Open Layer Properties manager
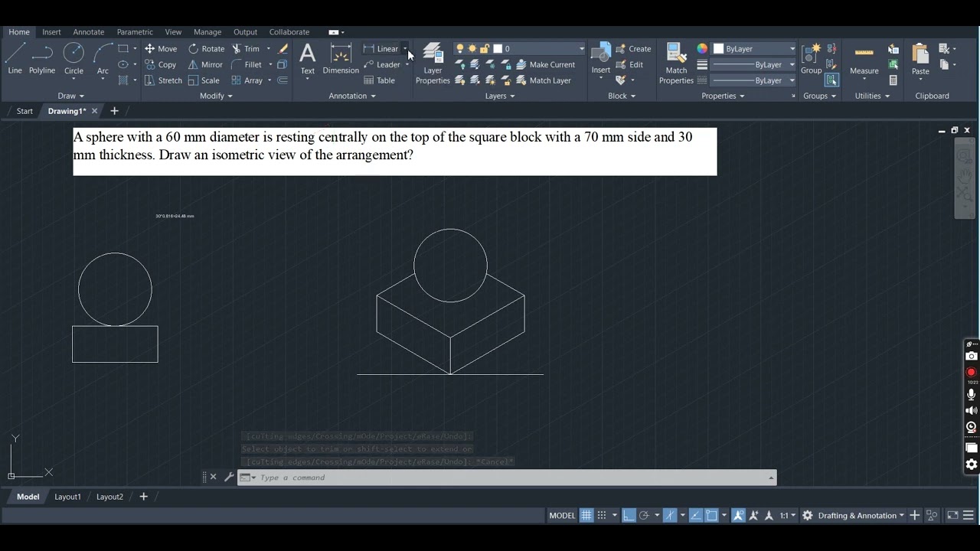Viewport: 980px width, 551px height. point(433,64)
